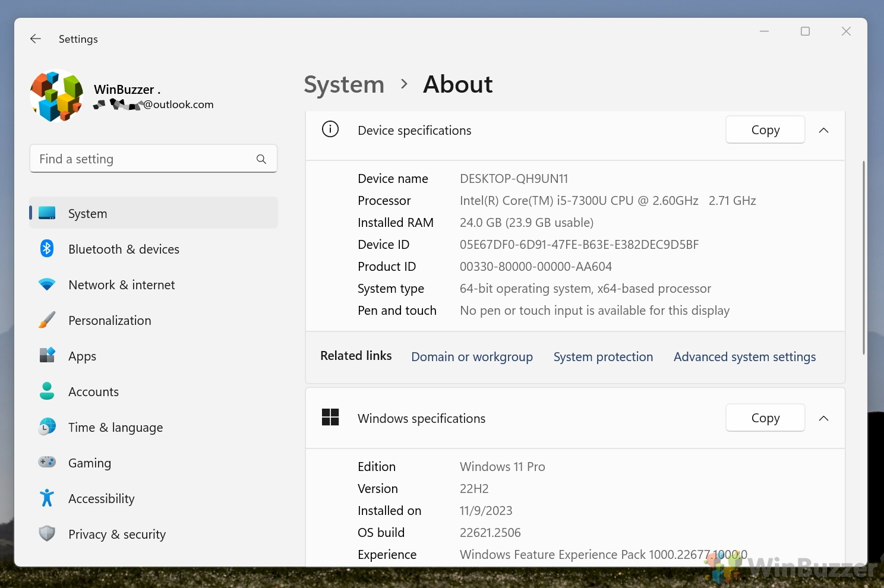Image resolution: width=884 pixels, height=588 pixels.
Task: Click installed on date 11/9/2023
Action: [486, 510]
